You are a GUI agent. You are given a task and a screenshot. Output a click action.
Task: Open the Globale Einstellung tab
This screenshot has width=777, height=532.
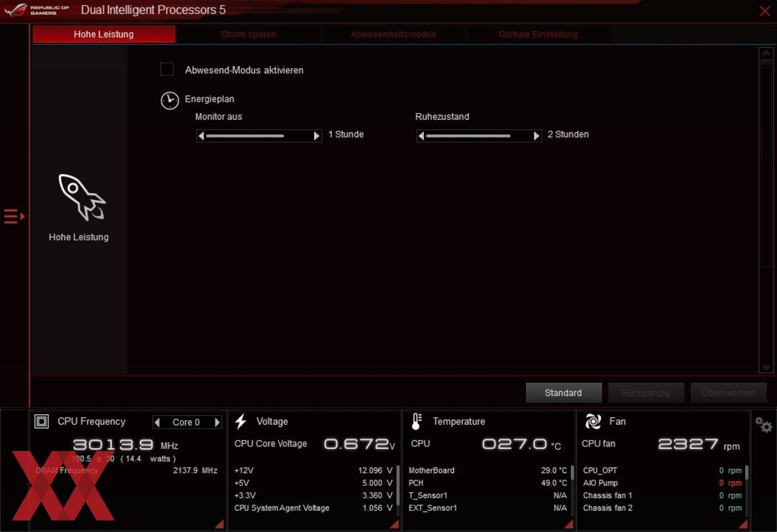(x=538, y=34)
